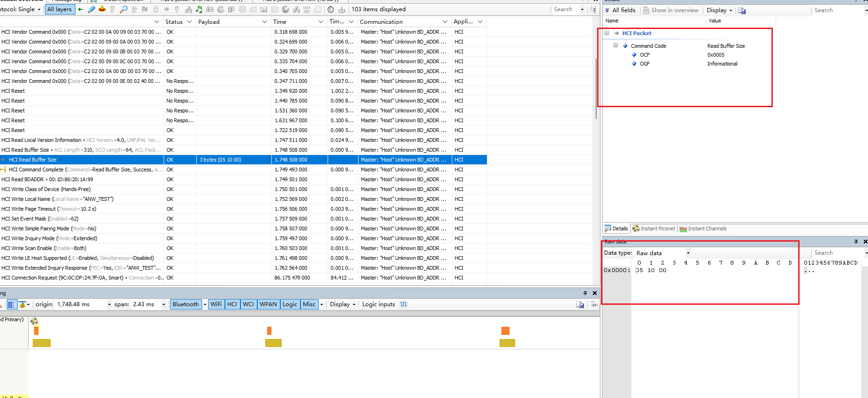
Task: Open the Payload column filter arrow
Action: pos(264,22)
